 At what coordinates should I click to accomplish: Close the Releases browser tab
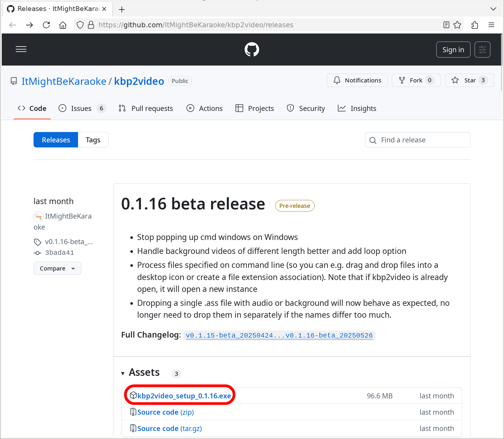[104, 9]
